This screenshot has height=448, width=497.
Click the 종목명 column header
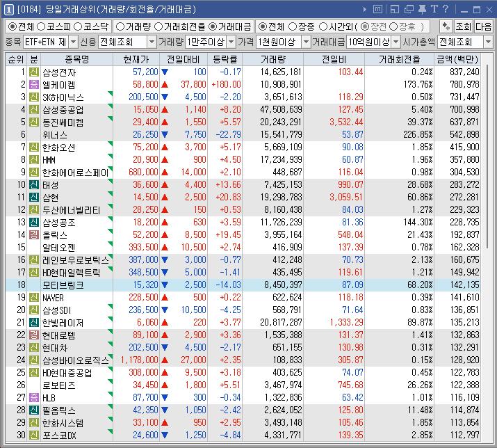76,59
